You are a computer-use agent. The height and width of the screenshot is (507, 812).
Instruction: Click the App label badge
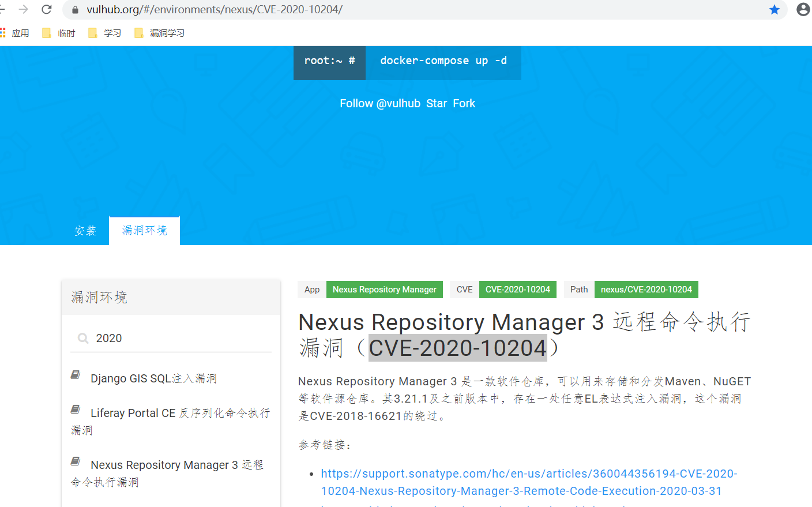tap(312, 290)
